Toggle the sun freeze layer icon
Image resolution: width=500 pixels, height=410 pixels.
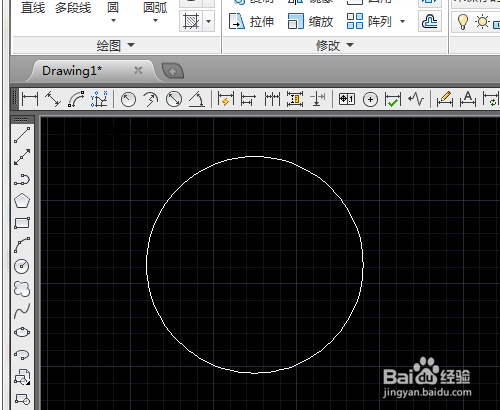[x=482, y=22]
